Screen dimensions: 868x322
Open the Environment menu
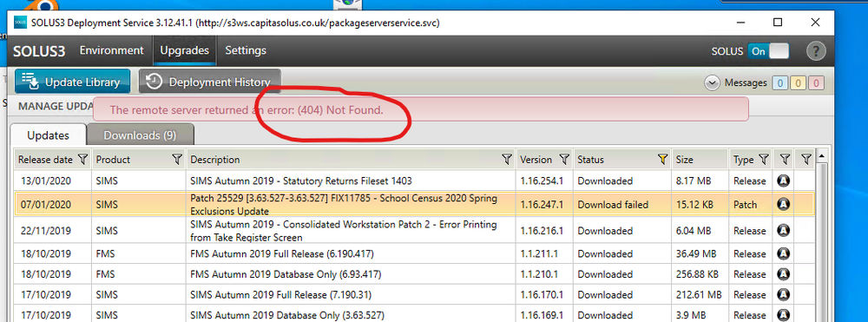[111, 50]
